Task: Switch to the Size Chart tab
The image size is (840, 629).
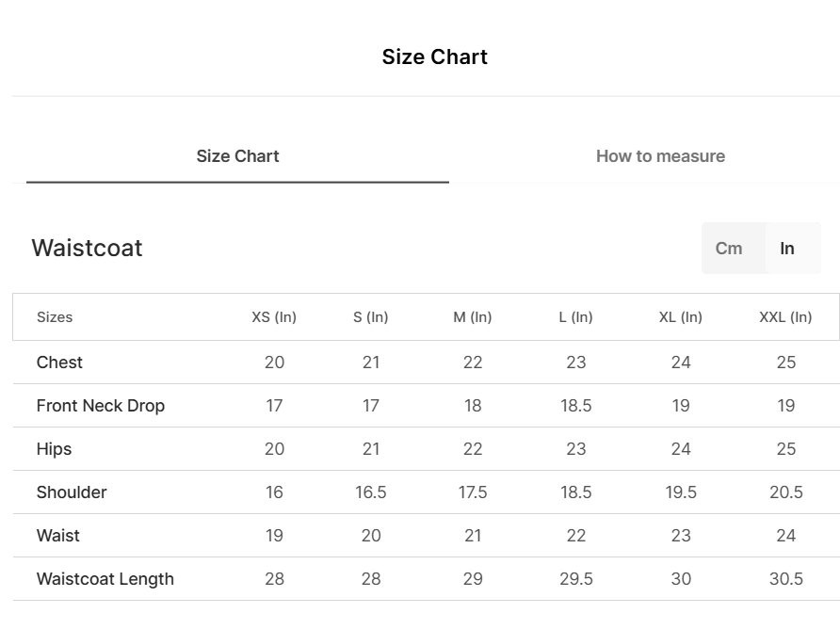Action: click(x=237, y=156)
